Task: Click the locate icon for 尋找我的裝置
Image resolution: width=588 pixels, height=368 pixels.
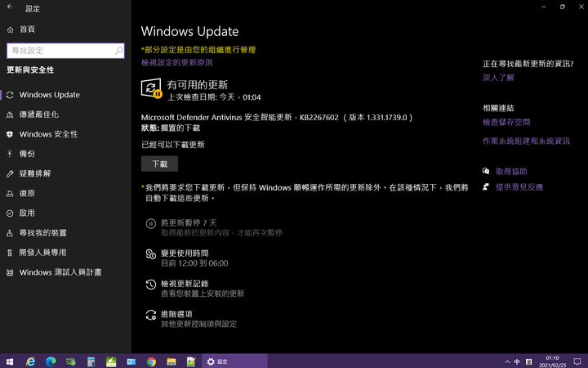Action: point(10,233)
